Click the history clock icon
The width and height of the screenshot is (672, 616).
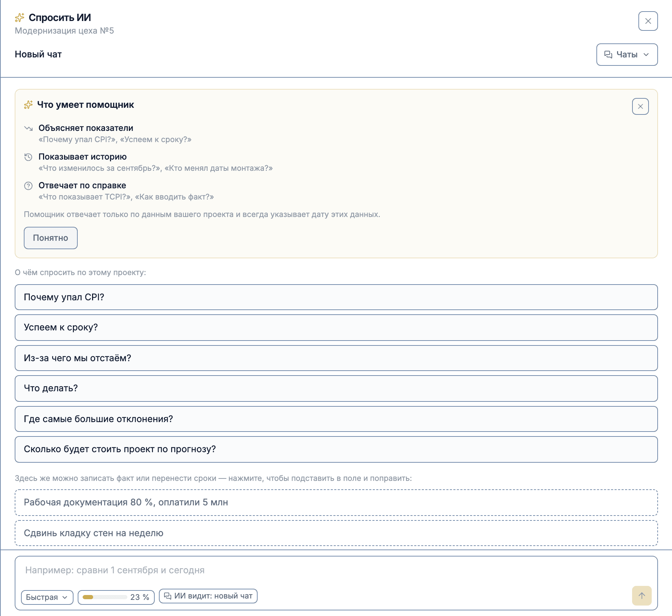(28, 157)
